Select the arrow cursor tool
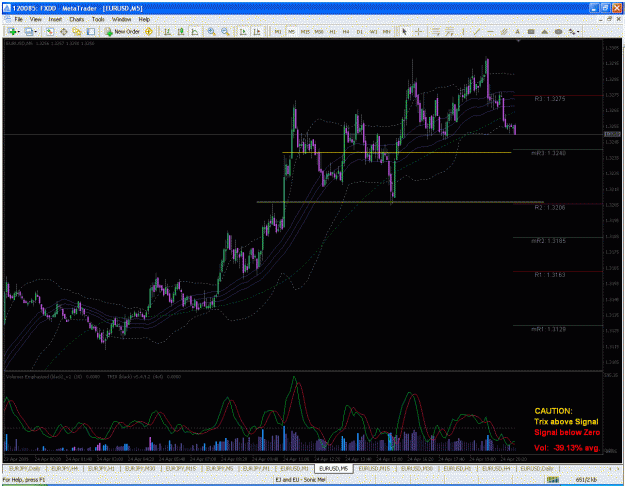 (x=405, y=31)
